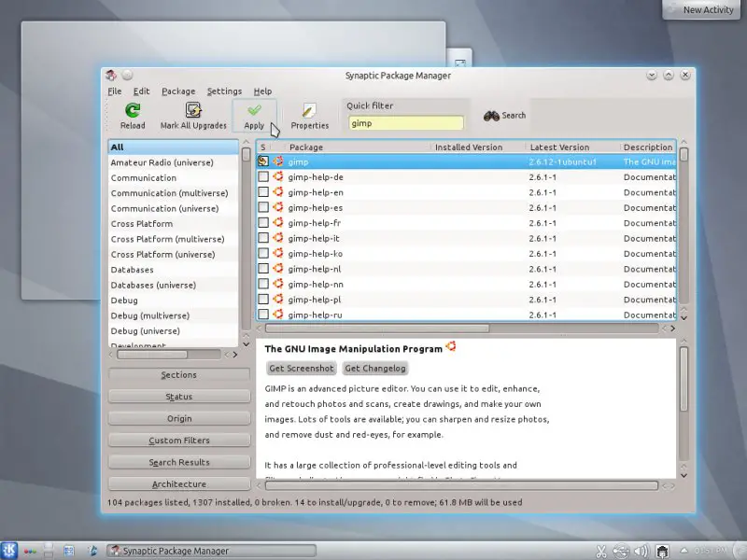The image size is (747, 560).
Task: Click the Ubuntu icon beside gimp-help-nl
Action: pyautogui.click(x=278, y=268)
